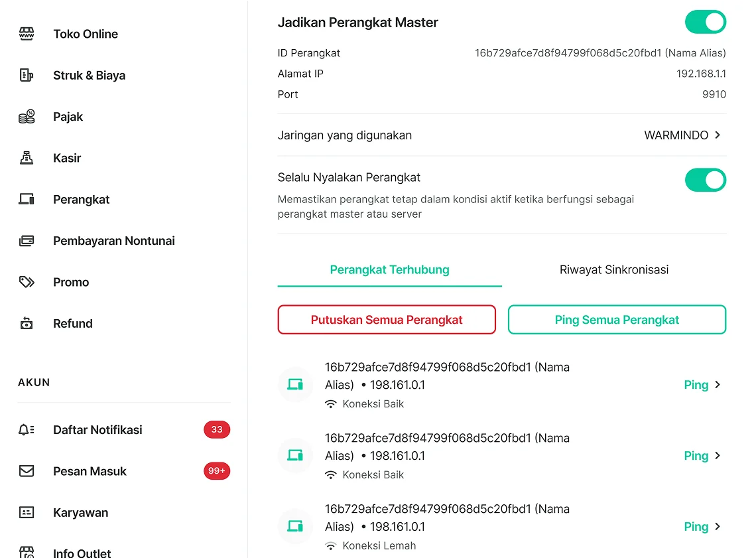This screenshot has width=756, height=558.
Task: Open details chevron for first connected device
Action: tap(718, 385)
